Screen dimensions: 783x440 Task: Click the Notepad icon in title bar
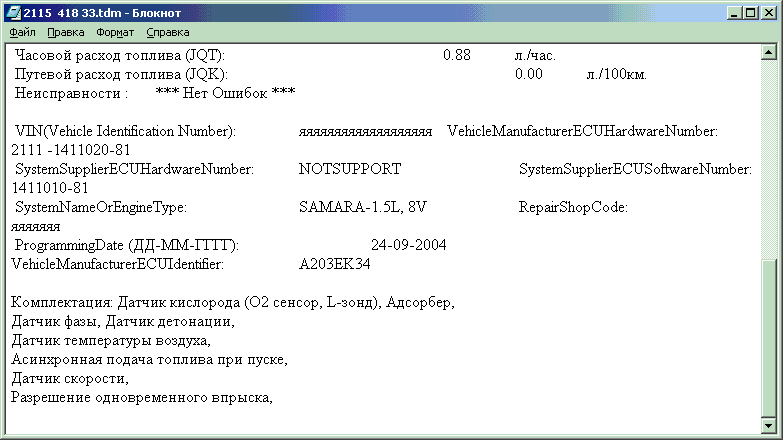click(x=13, y=12)
